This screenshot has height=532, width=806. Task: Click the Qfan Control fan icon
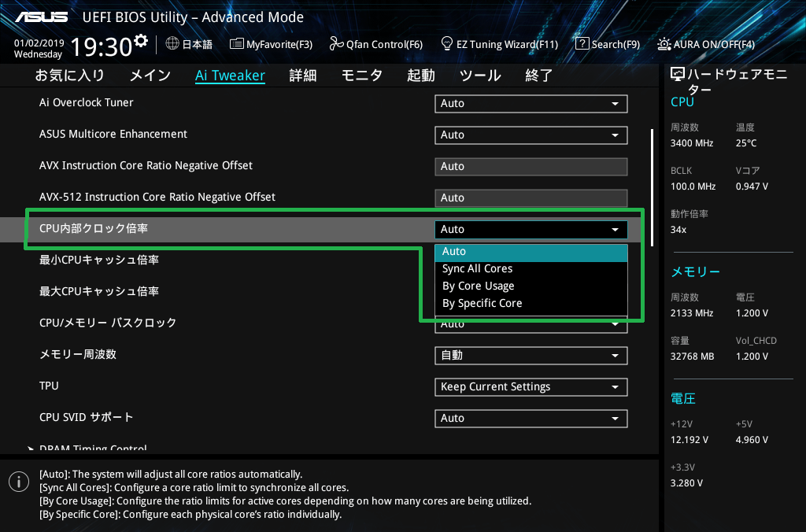point(336,44)
